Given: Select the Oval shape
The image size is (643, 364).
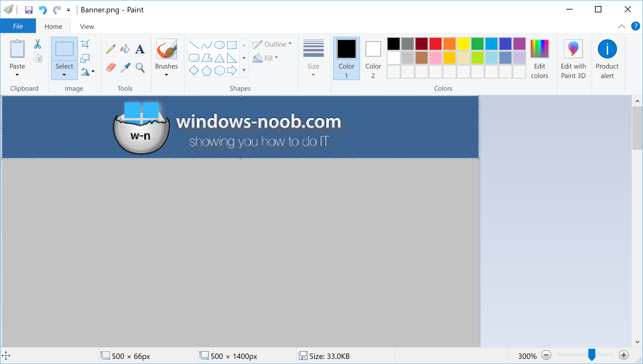Looking at the screenshot, I should click(x=220, y=45).
